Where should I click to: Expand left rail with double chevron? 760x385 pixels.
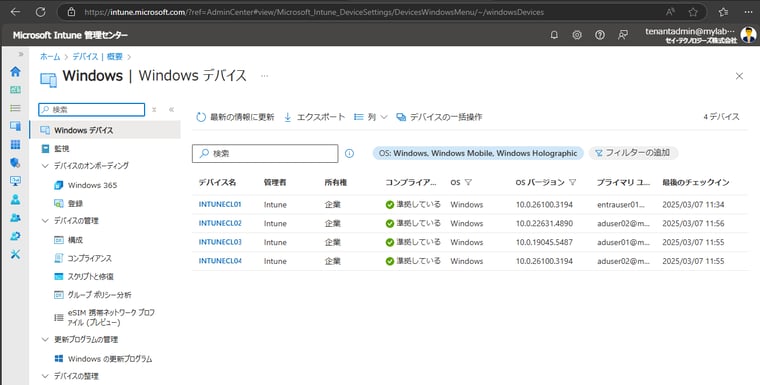click(21, 54)
